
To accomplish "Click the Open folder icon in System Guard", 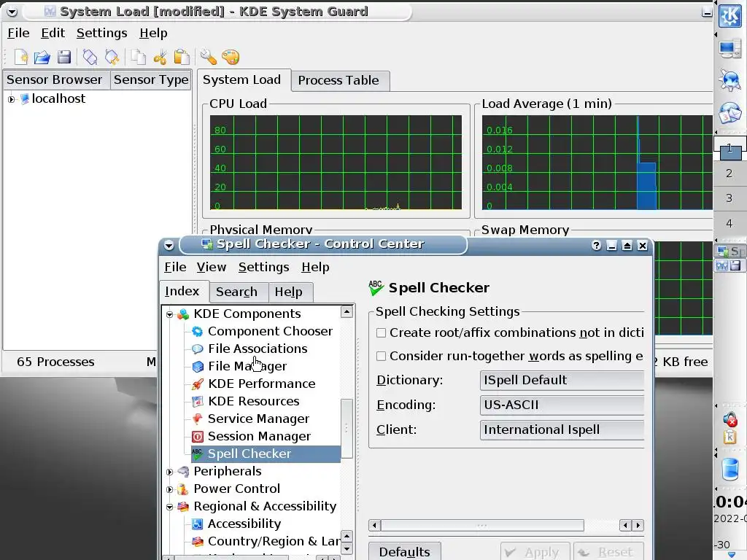I will pos(42,57).
